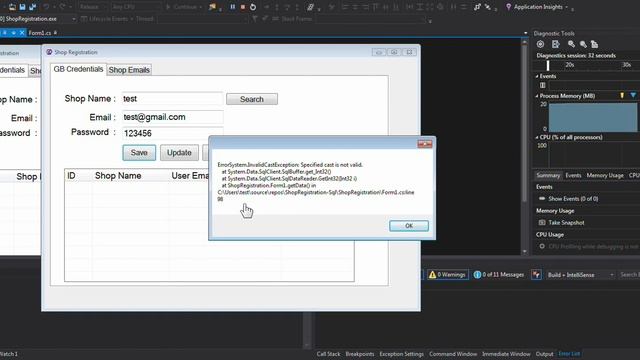Click the Search button beside Shop Name
Screen dimensions: 640x360
252,99
